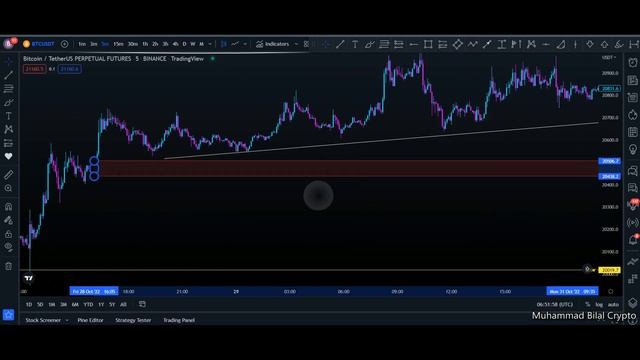640x360 pixels.
Task: Open timezone clock 06:51:58 (UTC)
Action: tap(555, 304)
